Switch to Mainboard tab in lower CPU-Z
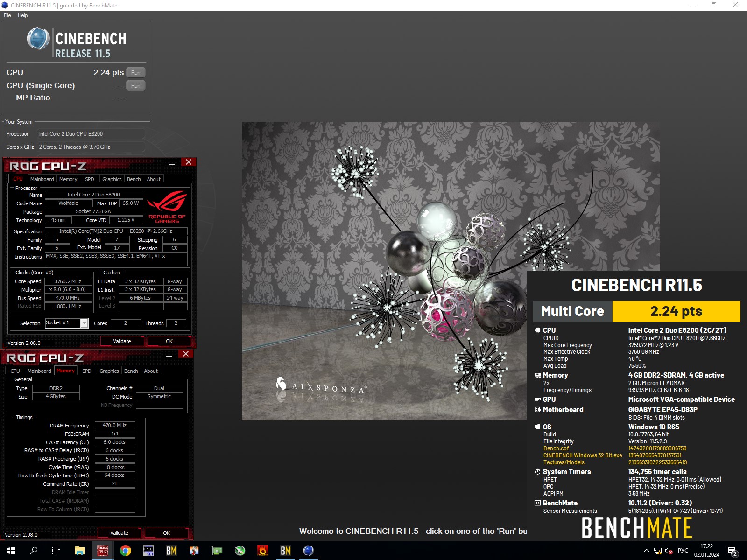Screen dimensions: 747x560 tap(39, 371)
